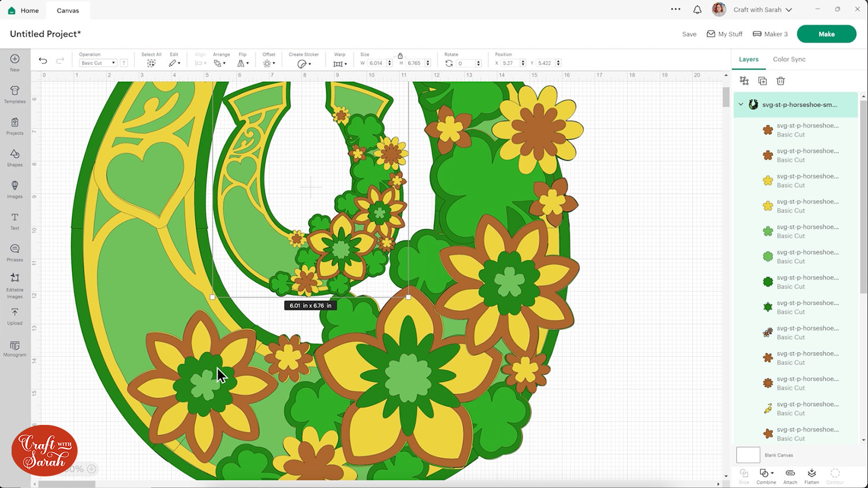868x488 pixels.
Task: Click the canvas horizontal scrollbar
Action: click(67, 484)
